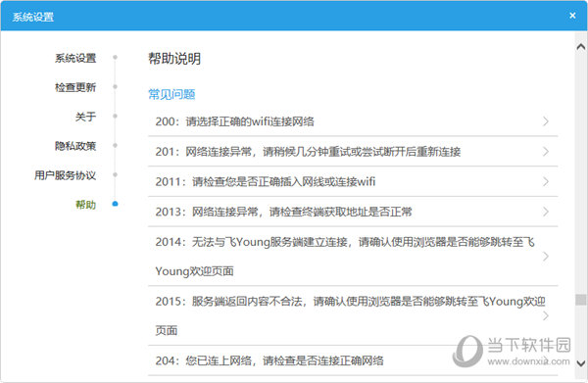
Task: Expand the 2011 cable check chevron
Action: coord(546,181)
